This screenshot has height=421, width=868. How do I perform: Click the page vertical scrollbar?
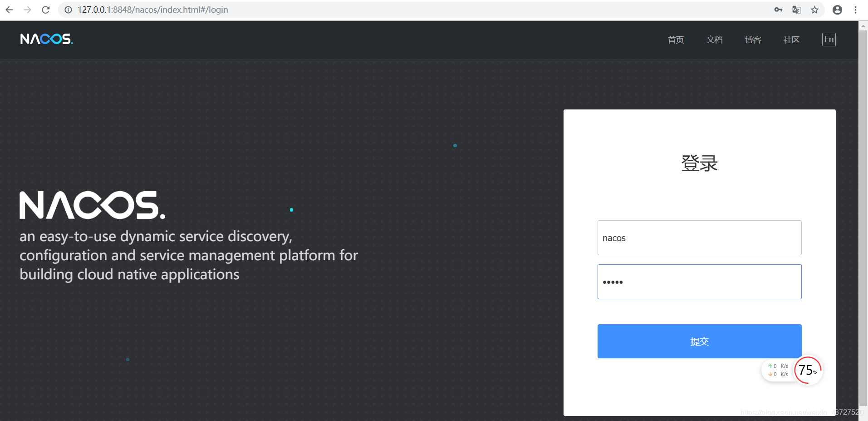[863, 218]
